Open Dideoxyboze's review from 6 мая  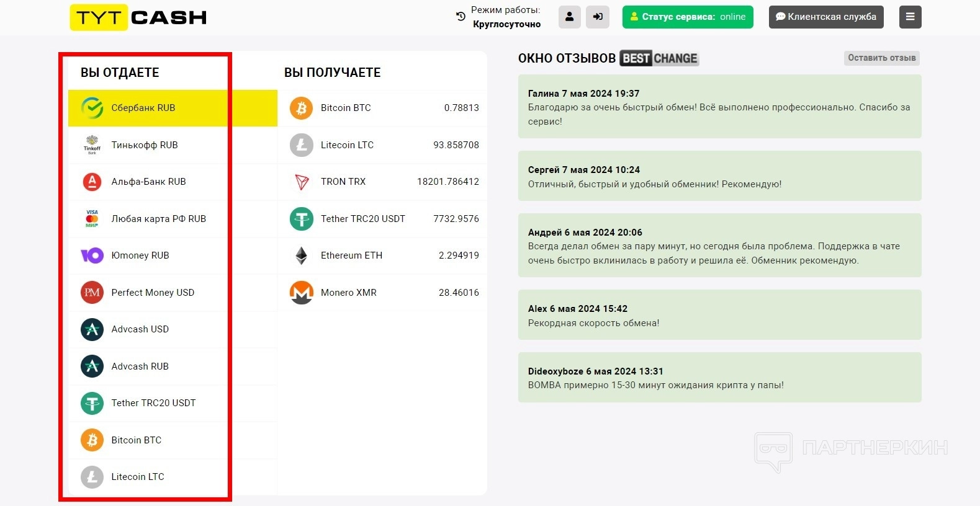point(720,378)
